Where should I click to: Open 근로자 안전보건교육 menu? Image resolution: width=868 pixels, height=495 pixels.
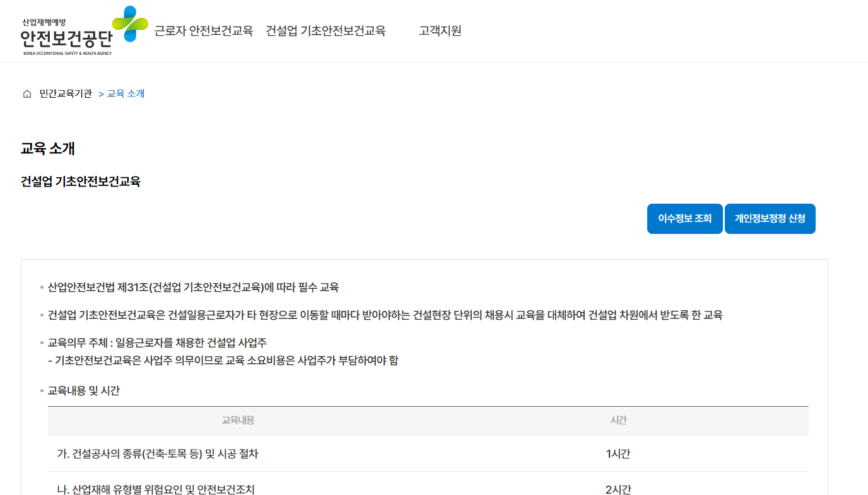pos(203,31)
